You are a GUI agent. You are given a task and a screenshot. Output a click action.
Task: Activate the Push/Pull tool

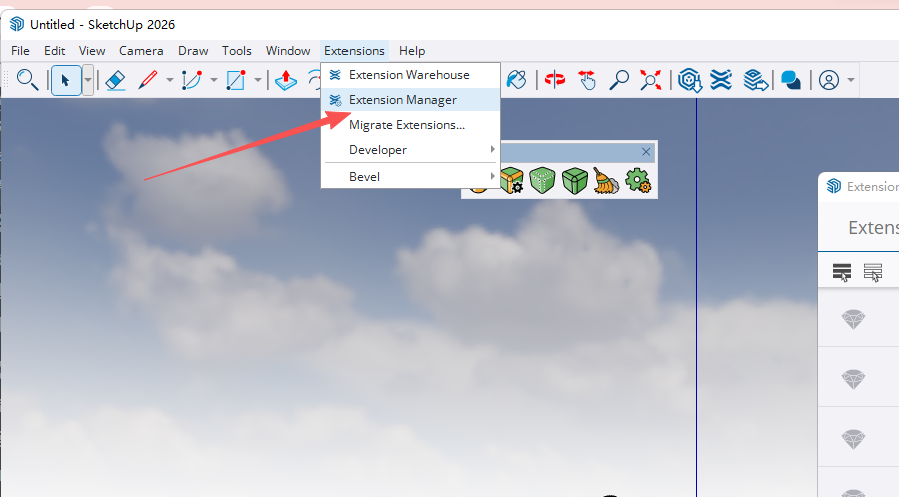(x=286, y=80)
